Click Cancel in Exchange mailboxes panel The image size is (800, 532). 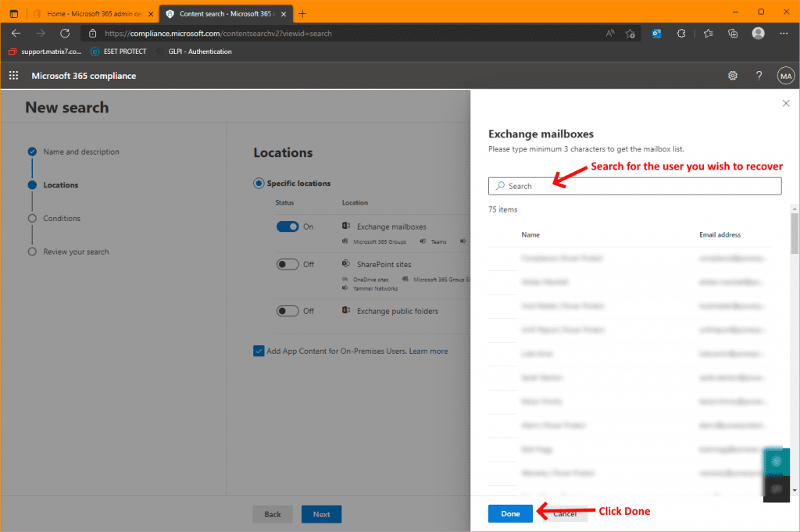pyautogui.click(x=565, y=513)
